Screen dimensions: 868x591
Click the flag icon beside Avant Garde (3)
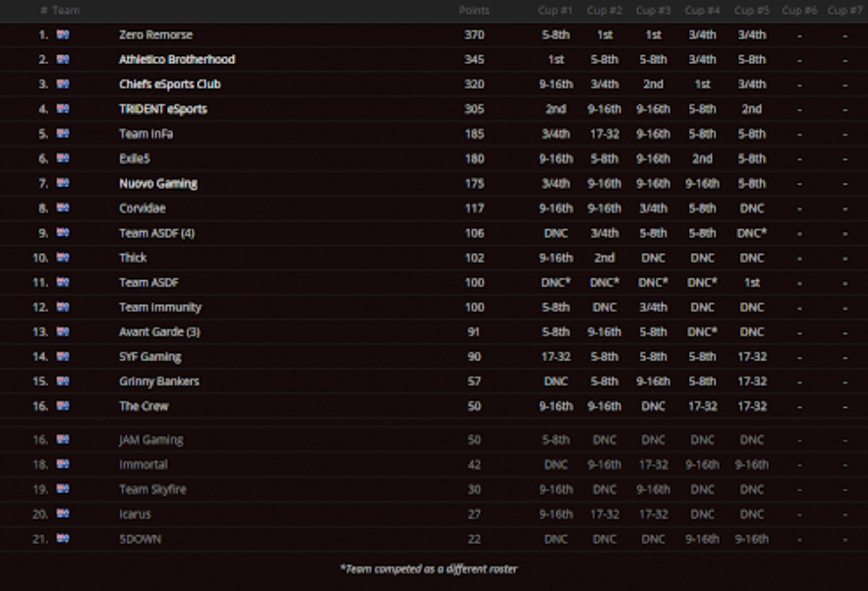(x=63, y=331)
